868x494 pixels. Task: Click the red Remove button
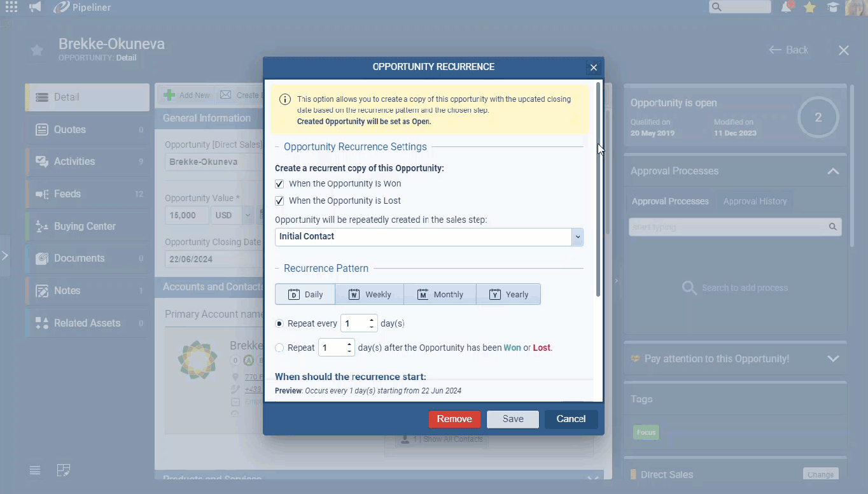[x=454, y=419]
